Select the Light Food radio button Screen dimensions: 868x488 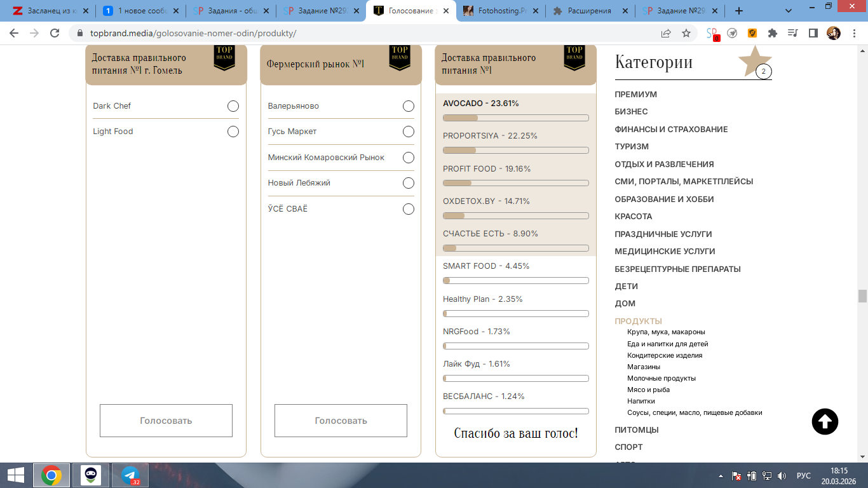point(233,132)
